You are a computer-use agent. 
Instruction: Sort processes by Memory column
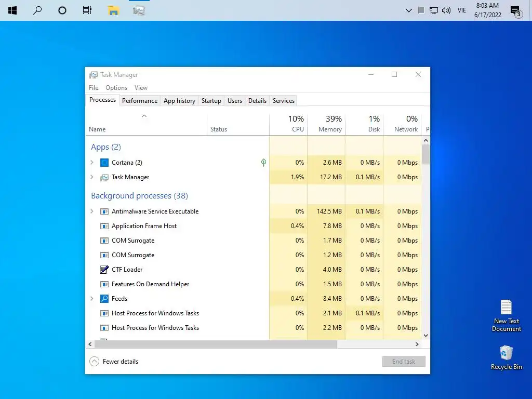click(326, 125)
